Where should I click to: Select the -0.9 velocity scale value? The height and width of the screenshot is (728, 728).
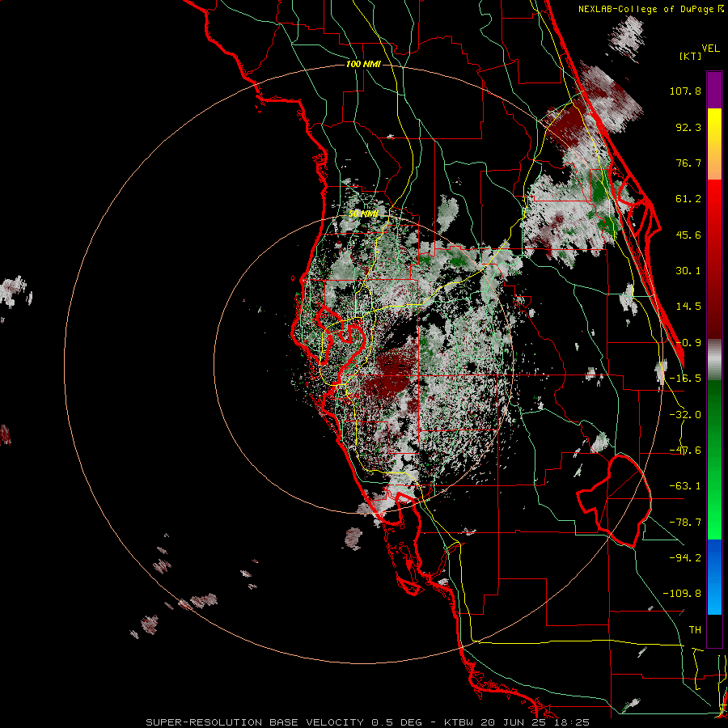[688, 343]
